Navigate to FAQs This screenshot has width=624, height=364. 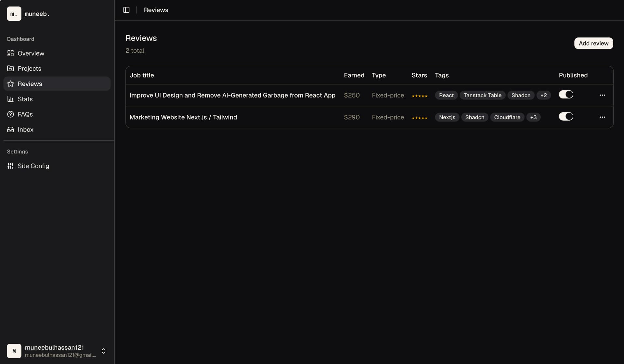pos(57,114)
